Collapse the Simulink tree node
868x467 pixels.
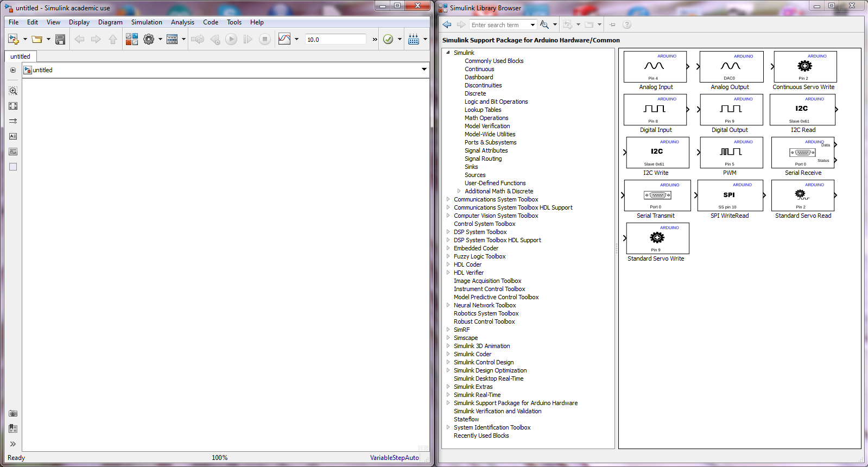tap(448, 53)
